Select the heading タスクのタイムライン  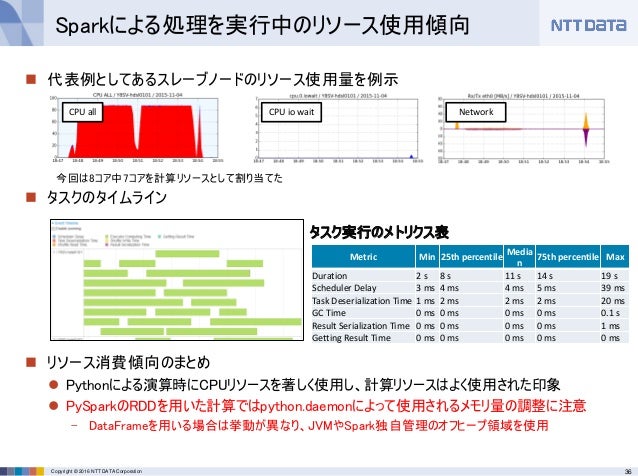(x=107, y=197)
